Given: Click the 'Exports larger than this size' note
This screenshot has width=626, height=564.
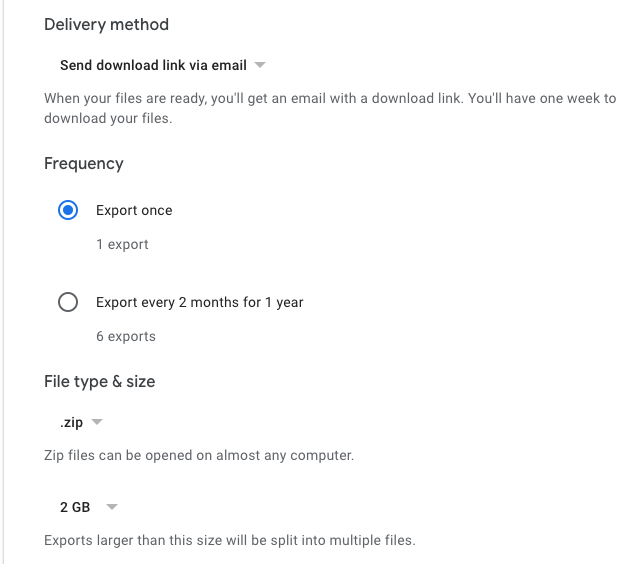Looking at the screenshot, I should point(229,540).
